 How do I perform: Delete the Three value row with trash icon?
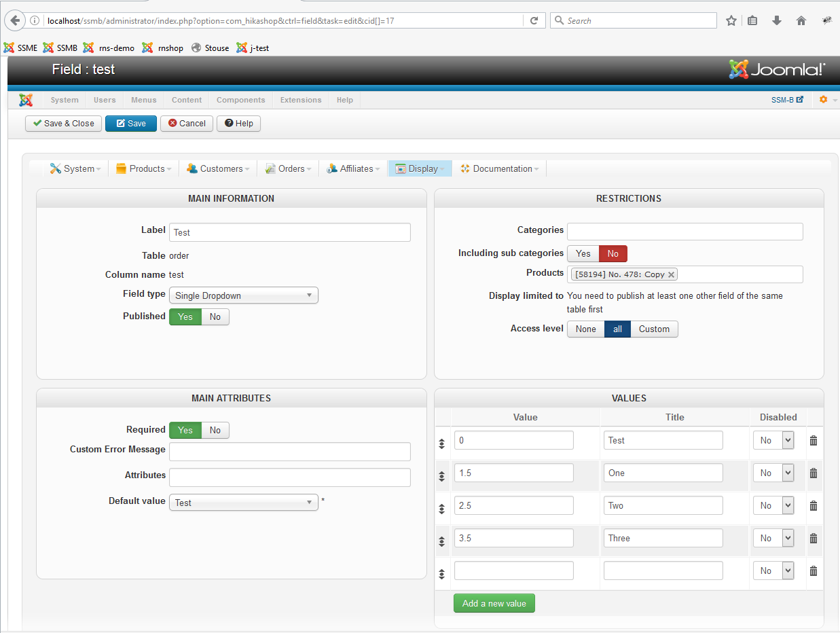(x=814, y=538)
